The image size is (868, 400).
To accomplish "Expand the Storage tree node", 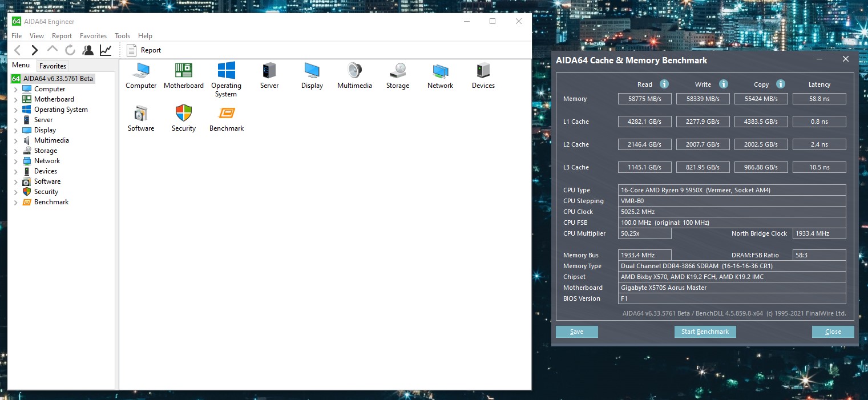I will pos(15,151).
